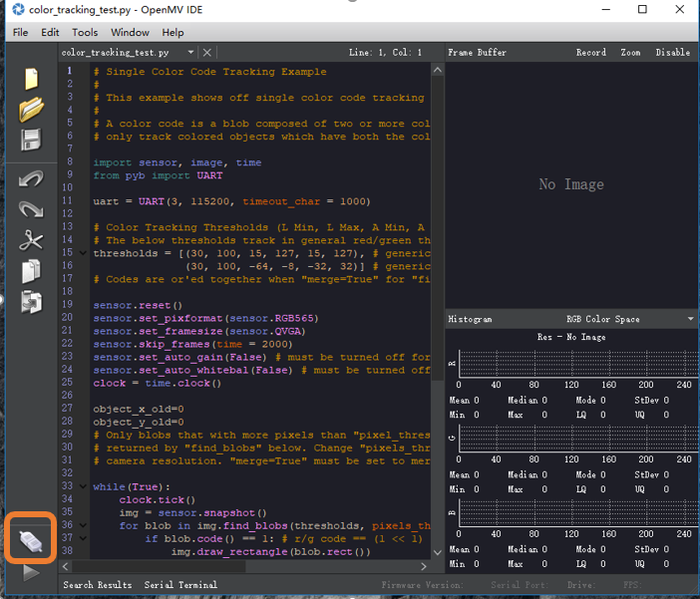Screen dimensions: 700x599
Task: Open a file using the folder icon
Action: coord(31,110)
